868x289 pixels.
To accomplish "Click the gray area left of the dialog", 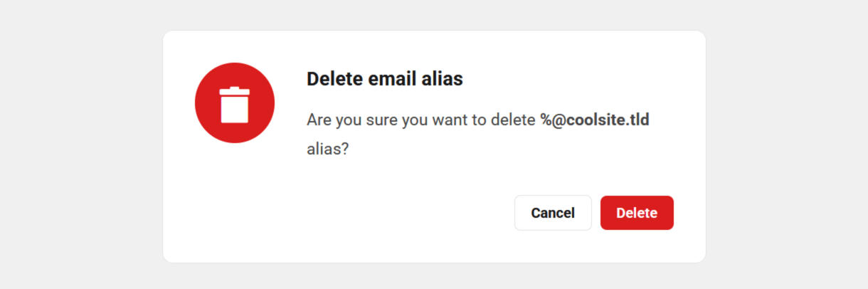I will (x=78, y=142).
